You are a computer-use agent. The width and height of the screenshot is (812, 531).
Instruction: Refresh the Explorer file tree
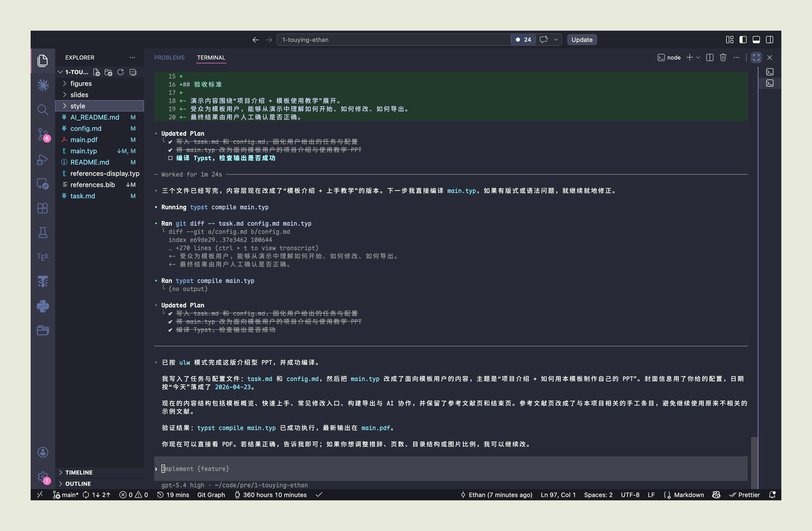(121, 72)
